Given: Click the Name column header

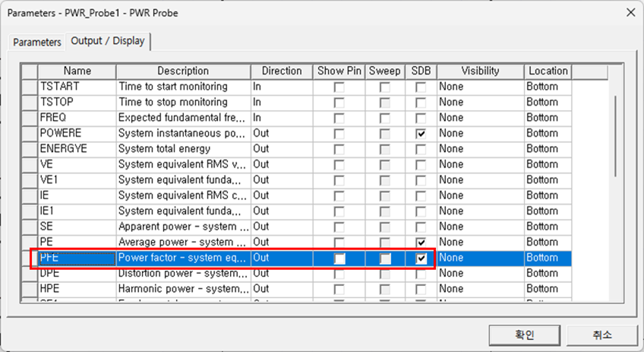Looking at the screenshot, I should pyautogui.click(x=77, y=71).
